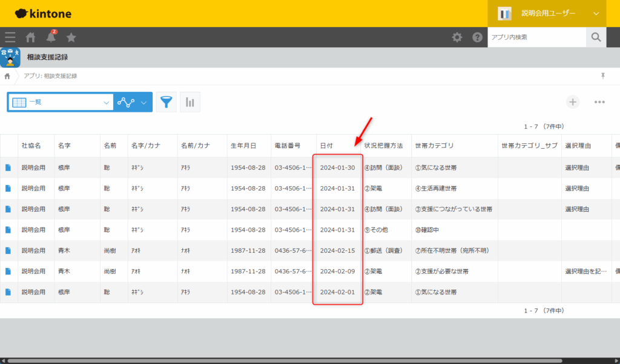Screen dimensions: 620x364
Task: Open bookmarks star icon
Action: (x=71, y=37)
